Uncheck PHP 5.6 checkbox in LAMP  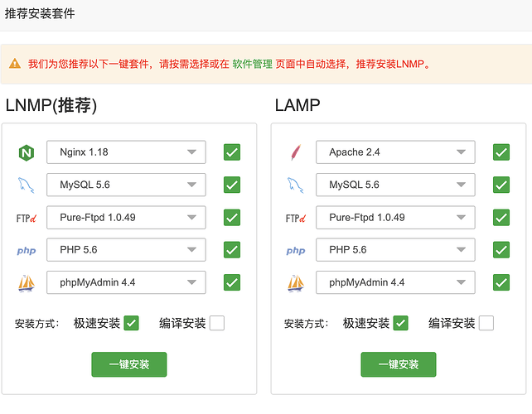[x=501, y=250]
